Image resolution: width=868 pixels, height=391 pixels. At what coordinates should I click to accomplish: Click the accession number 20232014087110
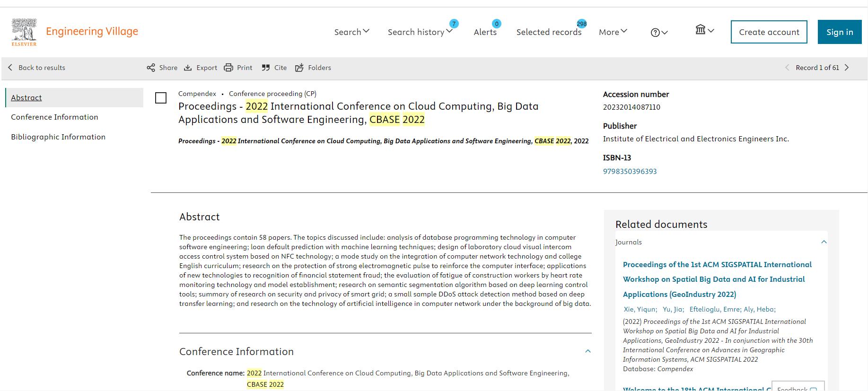(631, 107)
